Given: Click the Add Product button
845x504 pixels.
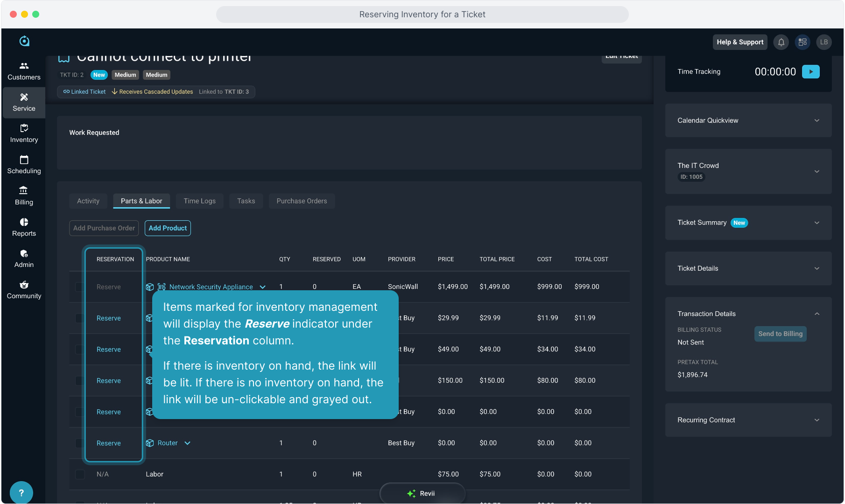Looking at the screenshot, I should [168, 228].
